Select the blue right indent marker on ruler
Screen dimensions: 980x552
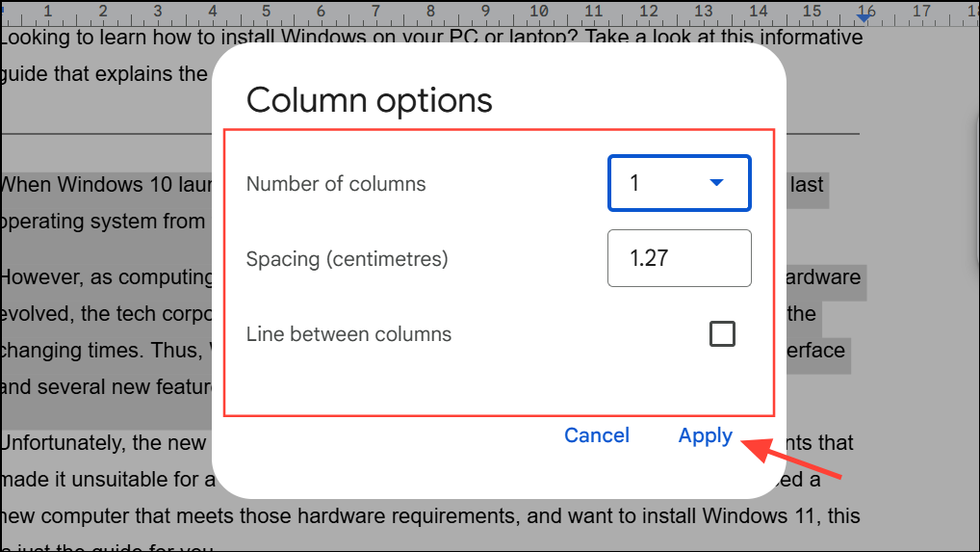[x=864, y=17]
